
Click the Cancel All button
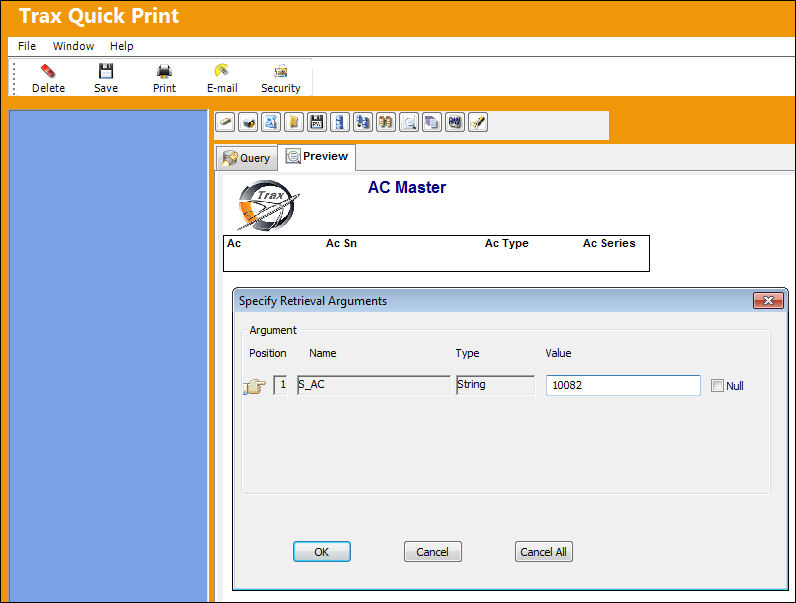[x=543, y=552]
